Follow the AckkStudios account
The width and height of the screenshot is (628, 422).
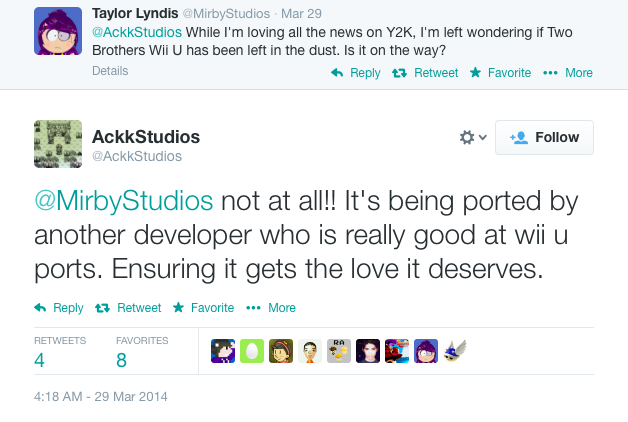(x=544, y=137)
